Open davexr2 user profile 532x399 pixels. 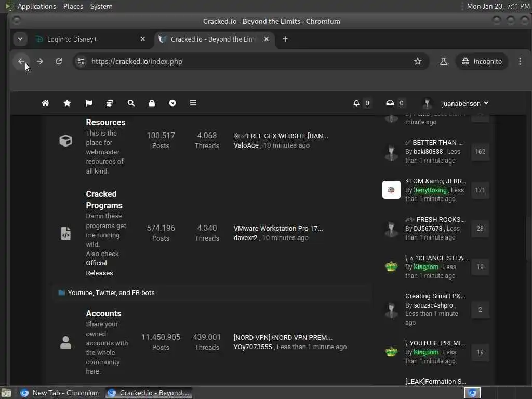click(245, 238)
